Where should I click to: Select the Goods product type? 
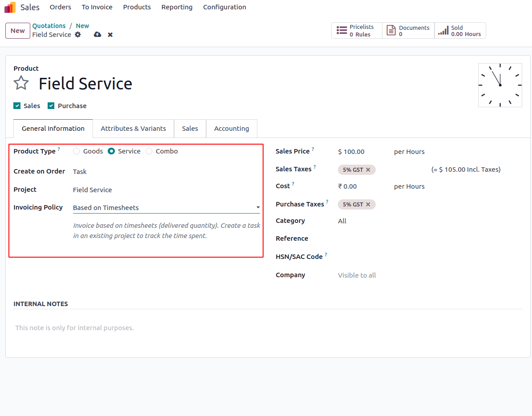pos(77,151)
